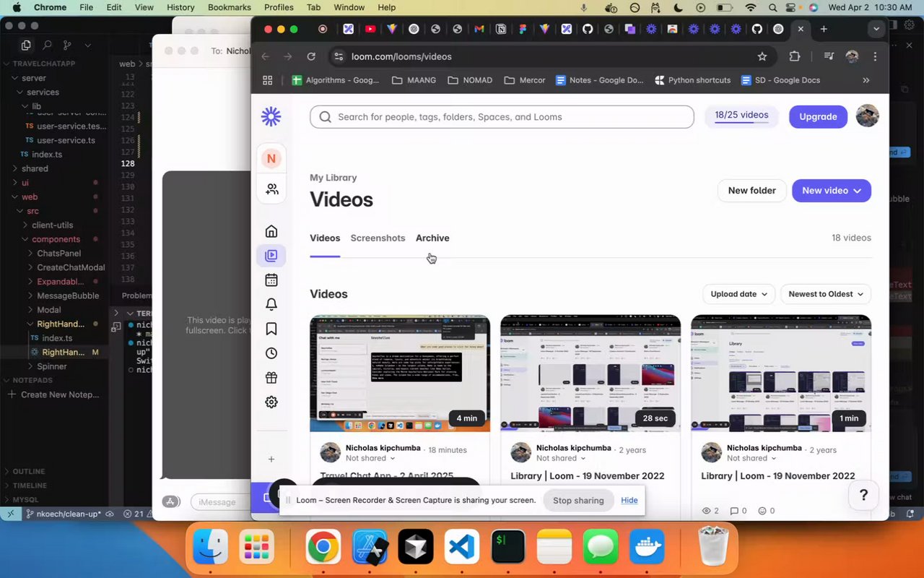The width and height of the screenshot is (924, 578).
Task: Open the Watch Later bookmark icon in the Loom sidebar
Action: pyautogui.click(x=271, y=329)
